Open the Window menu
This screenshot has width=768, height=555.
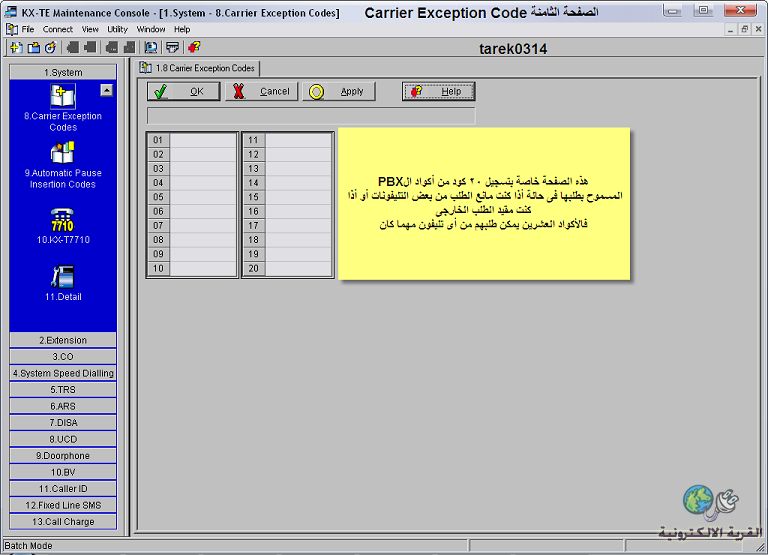[x=151, y=29]
